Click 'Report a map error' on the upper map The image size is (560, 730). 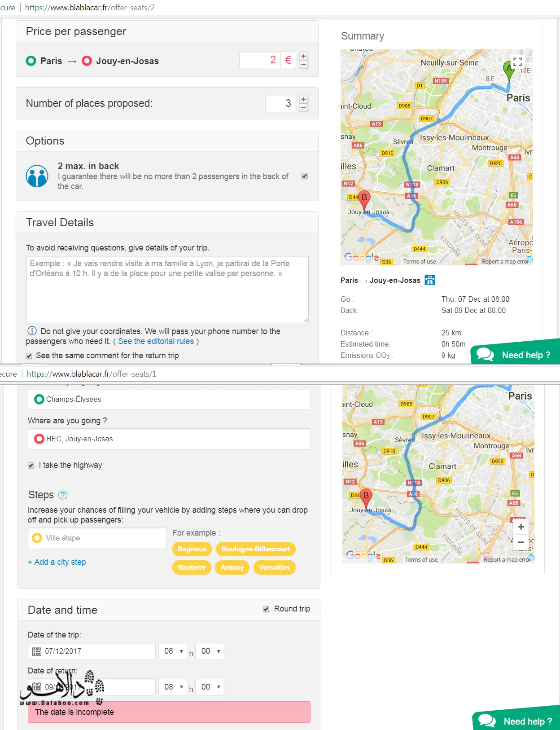[506, 262]
